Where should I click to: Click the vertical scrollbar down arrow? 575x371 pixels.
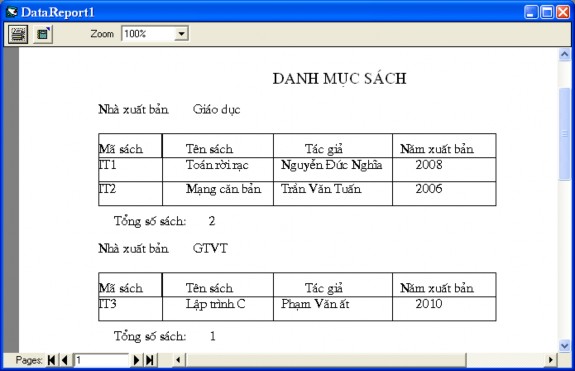pos(564,345)
